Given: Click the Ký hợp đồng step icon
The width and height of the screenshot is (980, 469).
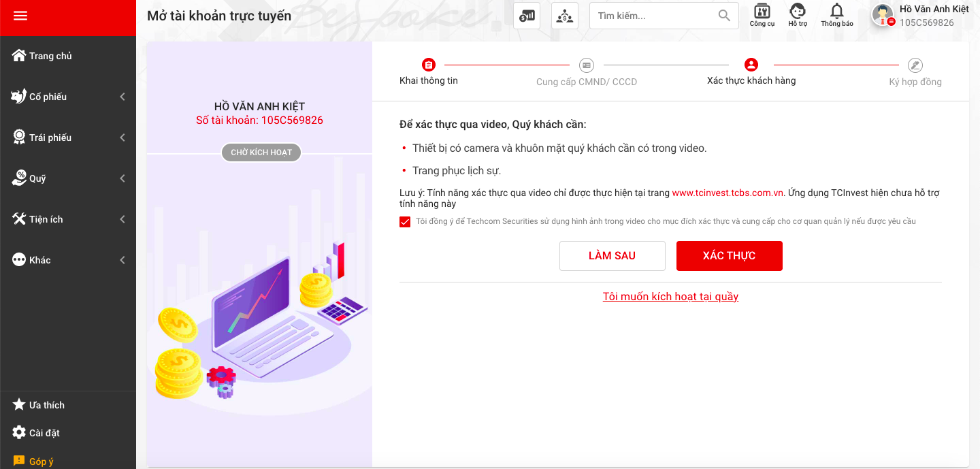Looking at the screenshot, I should pyautogui.click(x=915, y=65).
